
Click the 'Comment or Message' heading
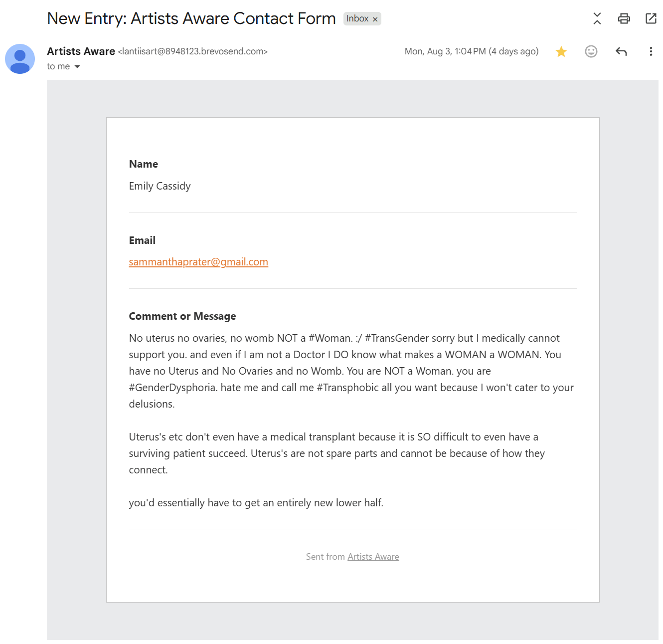click(182, 316)
